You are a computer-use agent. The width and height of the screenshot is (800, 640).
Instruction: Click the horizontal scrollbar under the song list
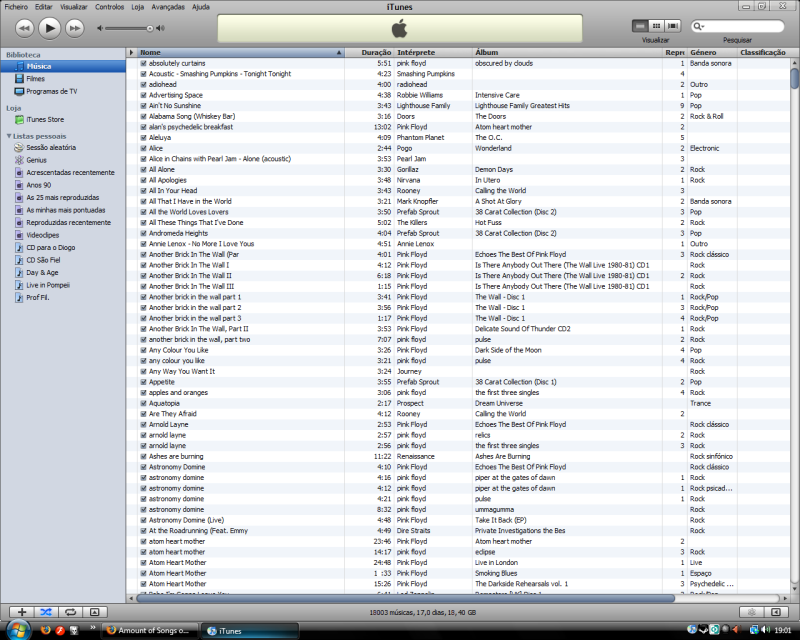[x=405, y=598]
